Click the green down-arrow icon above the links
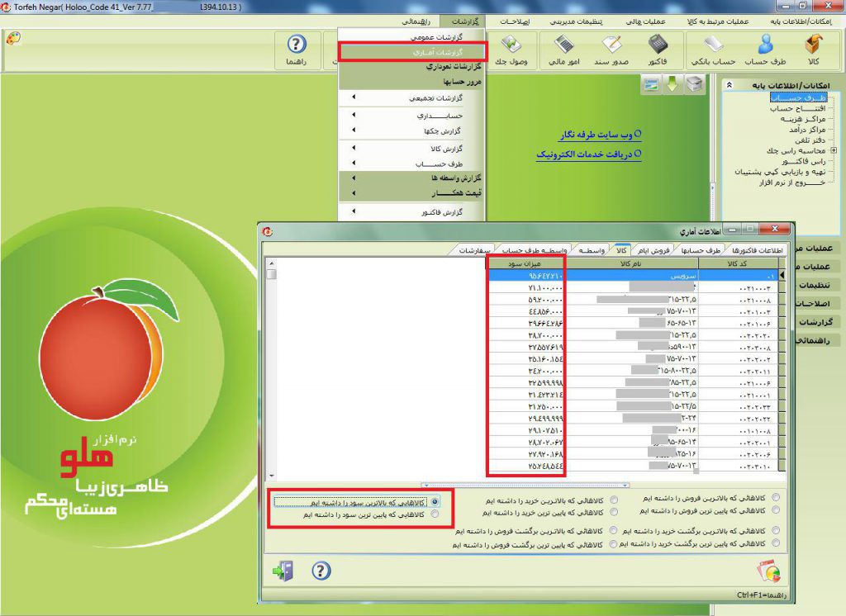The image size is (846, 616). coord(673,84)
